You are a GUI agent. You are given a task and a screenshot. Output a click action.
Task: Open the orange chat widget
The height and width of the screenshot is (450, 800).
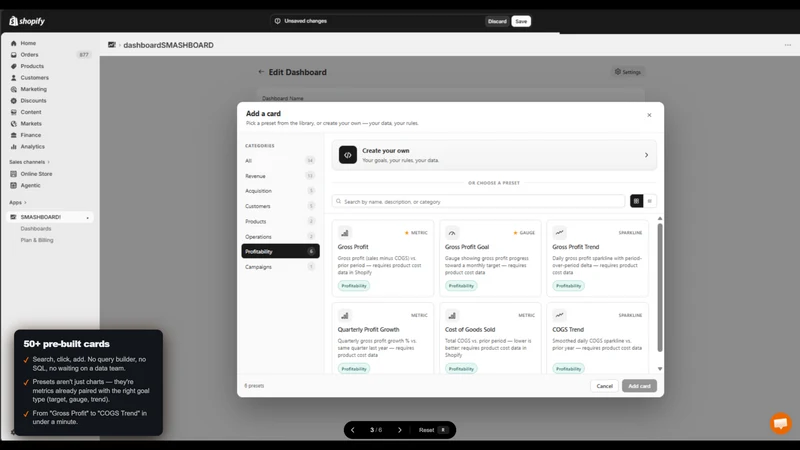781,423
